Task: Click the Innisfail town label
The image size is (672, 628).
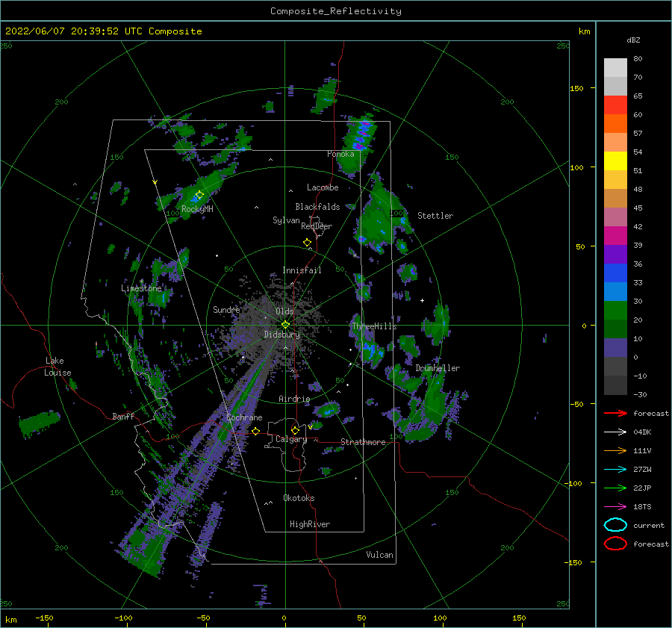Action: tap(302, 270)
